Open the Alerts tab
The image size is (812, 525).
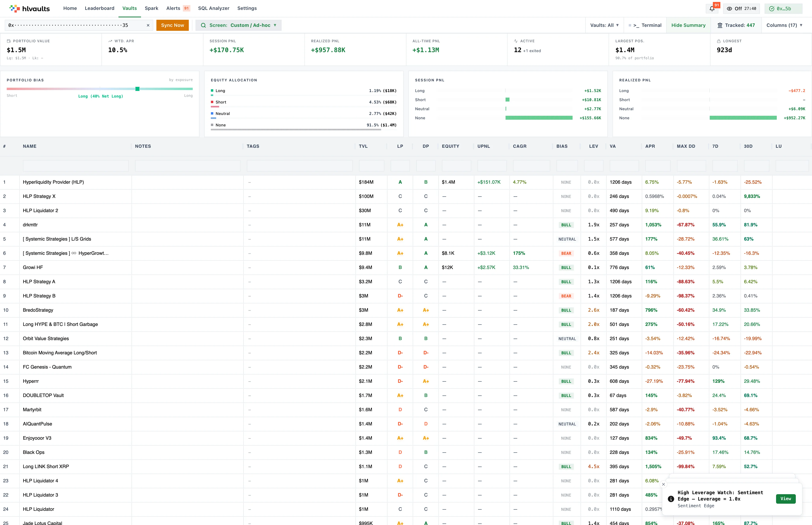(x=173, y=8)
